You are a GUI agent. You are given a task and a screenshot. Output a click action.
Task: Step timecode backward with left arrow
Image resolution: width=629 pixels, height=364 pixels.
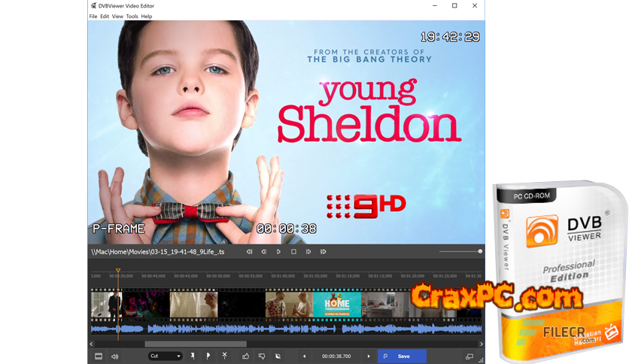[x=304, y=356]
